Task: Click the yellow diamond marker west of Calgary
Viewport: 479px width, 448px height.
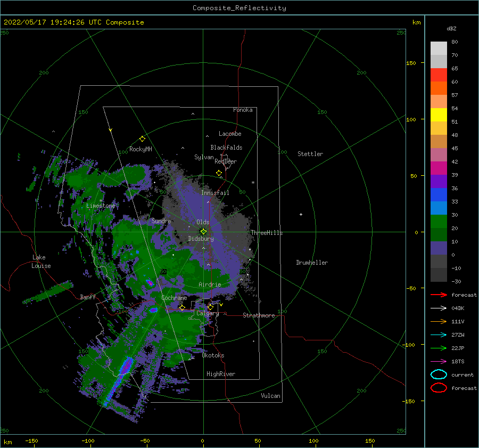Action: coord(183,307)
